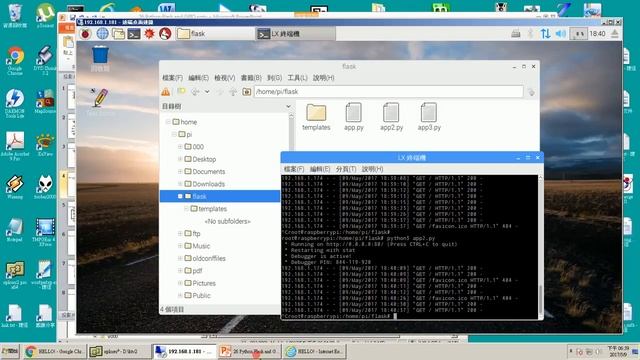Select the app.py file

click(353, 117)
